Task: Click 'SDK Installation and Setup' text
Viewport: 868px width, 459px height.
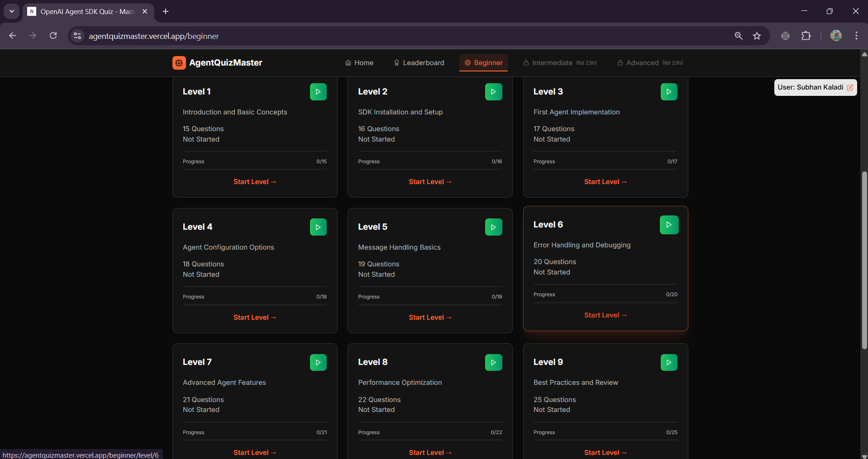Action: pos(401,112)
